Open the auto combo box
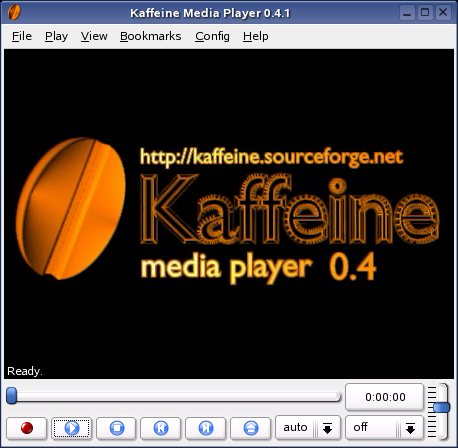This screenshot has height=448, width=458. point(308,428)
